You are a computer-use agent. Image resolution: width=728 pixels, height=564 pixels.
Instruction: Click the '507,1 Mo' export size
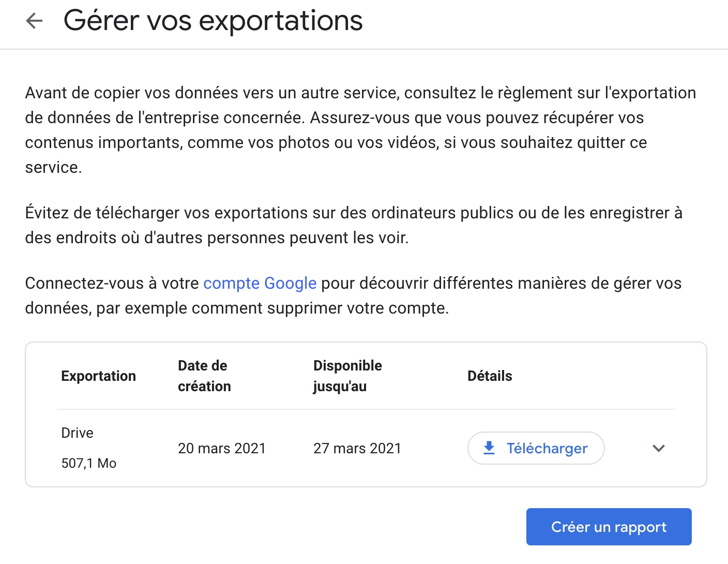tap(88, 463)
